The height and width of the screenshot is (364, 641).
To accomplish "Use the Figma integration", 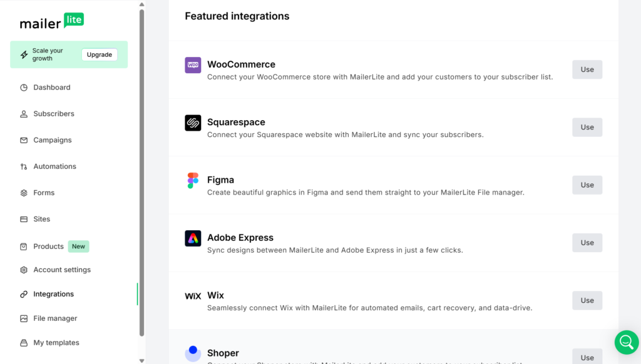I will [587, 185].
